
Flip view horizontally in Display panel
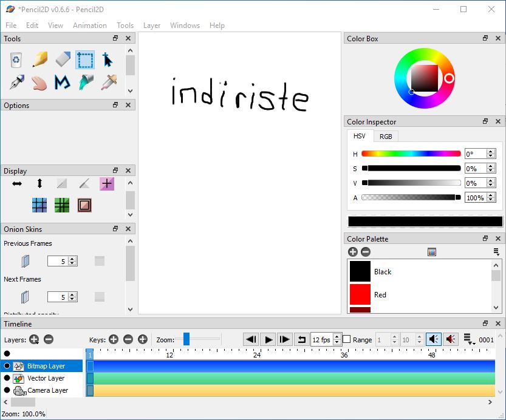click(17, 184)
